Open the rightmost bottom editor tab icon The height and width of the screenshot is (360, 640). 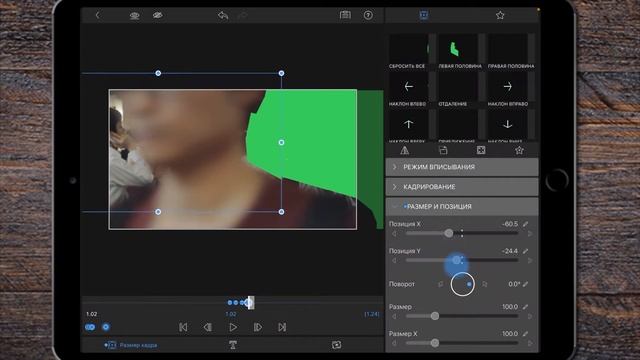tap(336, 345)
